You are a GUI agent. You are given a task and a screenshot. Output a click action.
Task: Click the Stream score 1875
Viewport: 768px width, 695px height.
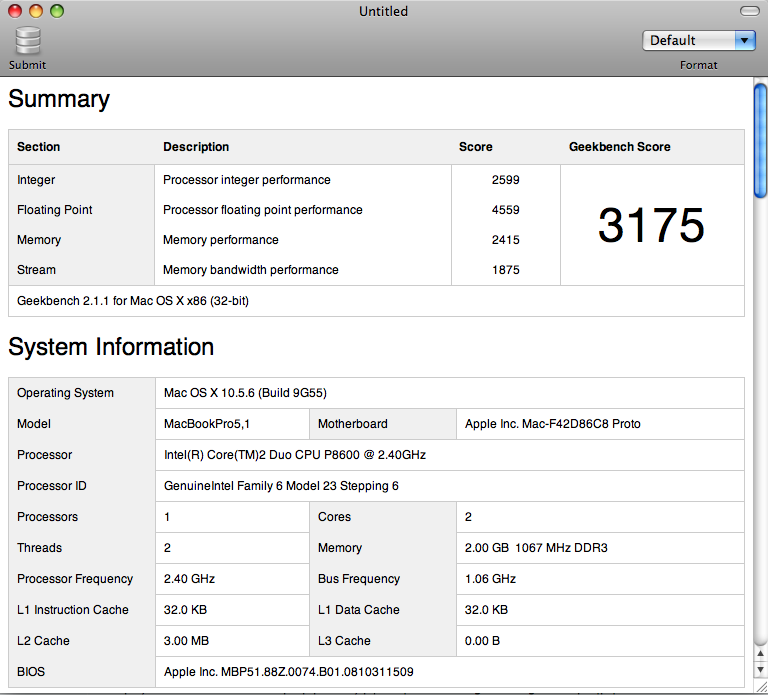[x=505, y=269]
